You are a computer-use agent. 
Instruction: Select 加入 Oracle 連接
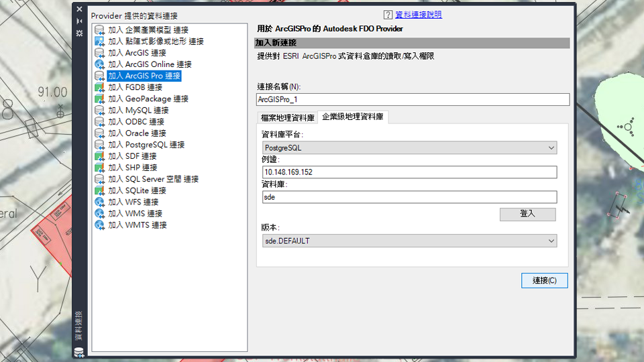point(137,133)
